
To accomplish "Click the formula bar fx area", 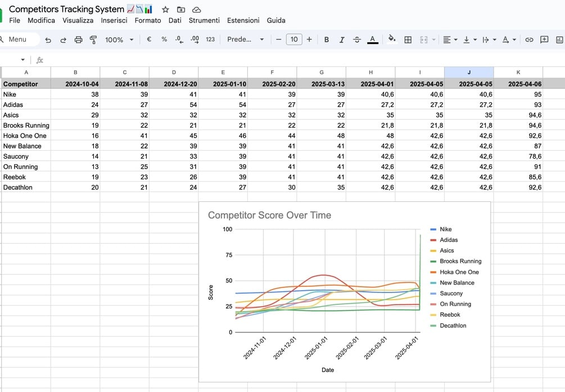I will (40, 60).
